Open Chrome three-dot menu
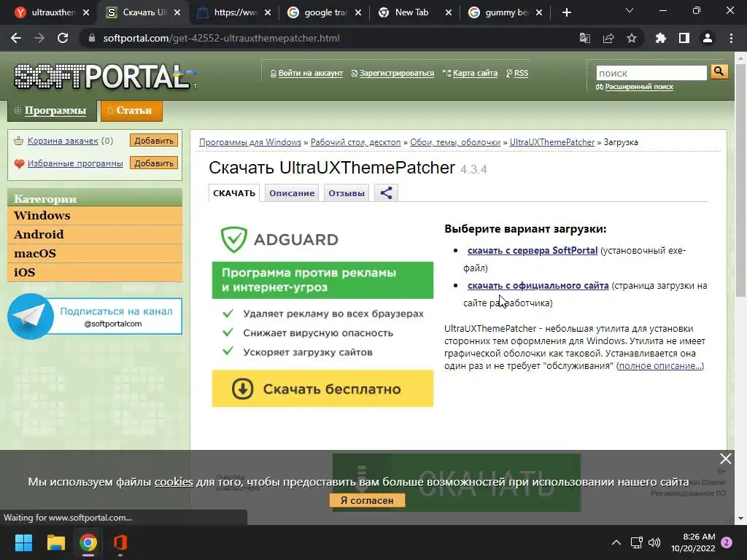This screenshot has height=560, width=747. [x=731, y=38]
